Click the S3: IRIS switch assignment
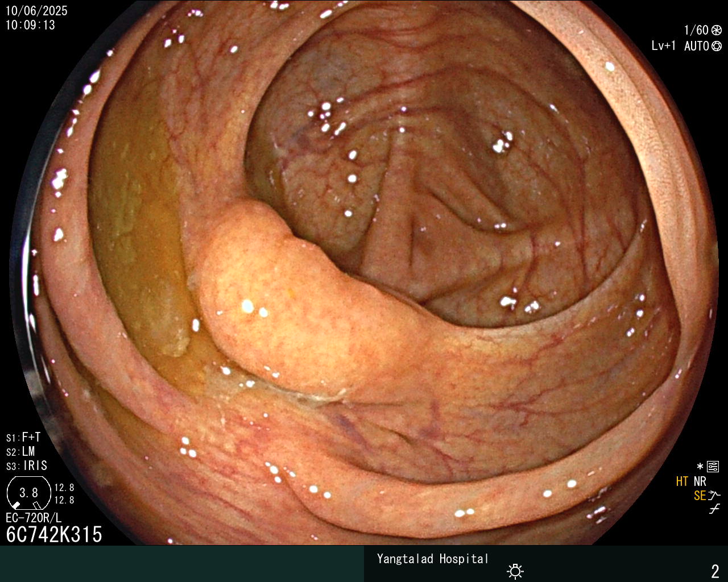The width and height of the screenshot is (728, 582). point(27,465)
